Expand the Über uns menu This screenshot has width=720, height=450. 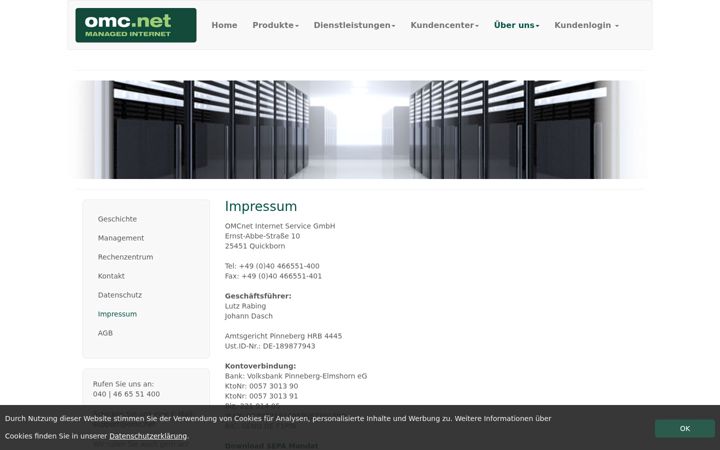click(x=517, y=25)
